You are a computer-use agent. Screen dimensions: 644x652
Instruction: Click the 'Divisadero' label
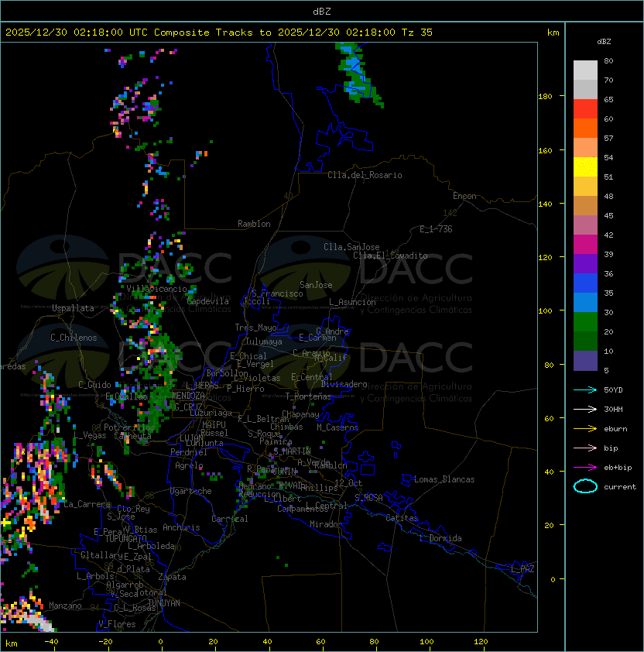pyautogui.click(x=344, y=384)
